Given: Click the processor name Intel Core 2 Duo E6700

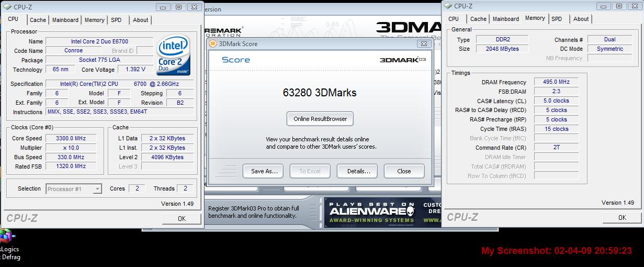Looking at the screenshot, I should [99, 41].
